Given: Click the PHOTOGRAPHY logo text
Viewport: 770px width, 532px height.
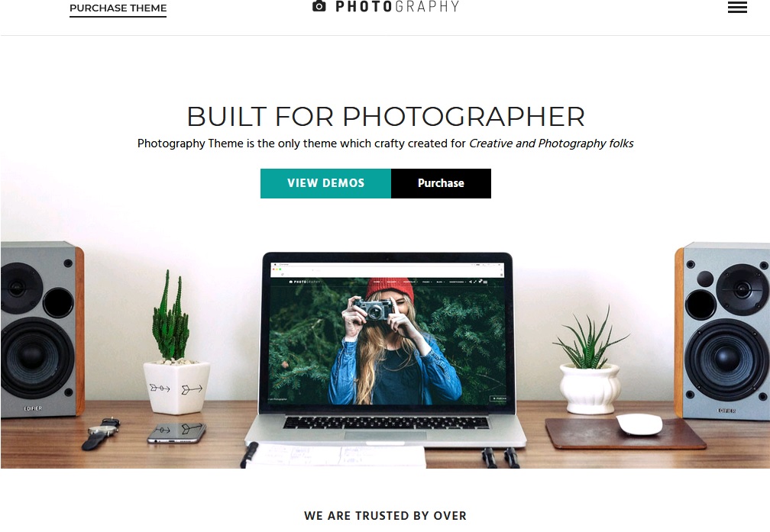Looking at the screenshot, I should 397,6.
